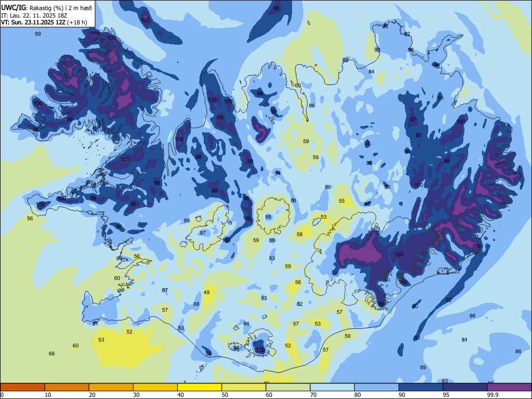Click the humidity value '82' on the map
The width and height of the screenshot is (532, 399).
(x=300, y=304)
